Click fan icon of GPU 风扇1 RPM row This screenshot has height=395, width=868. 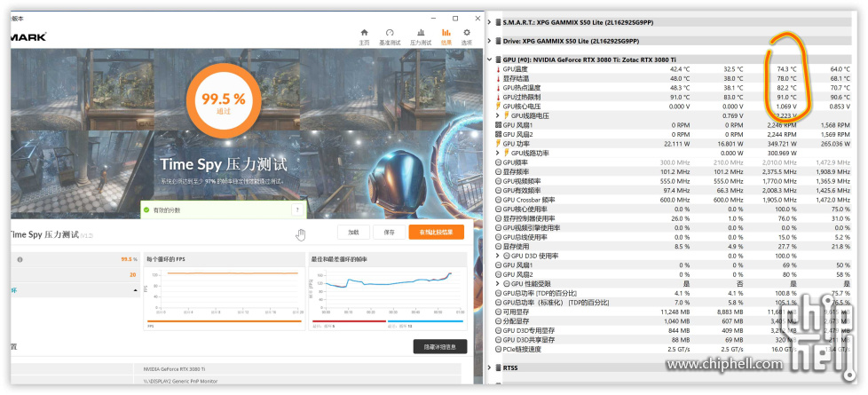(x=498, y=125)
